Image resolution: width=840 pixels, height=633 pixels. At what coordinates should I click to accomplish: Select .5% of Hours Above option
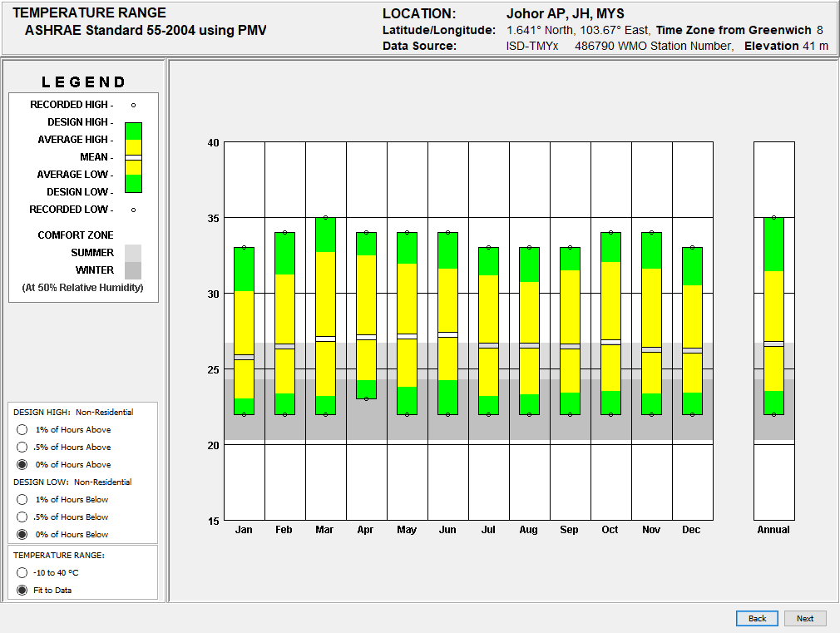tap(22, 448)
